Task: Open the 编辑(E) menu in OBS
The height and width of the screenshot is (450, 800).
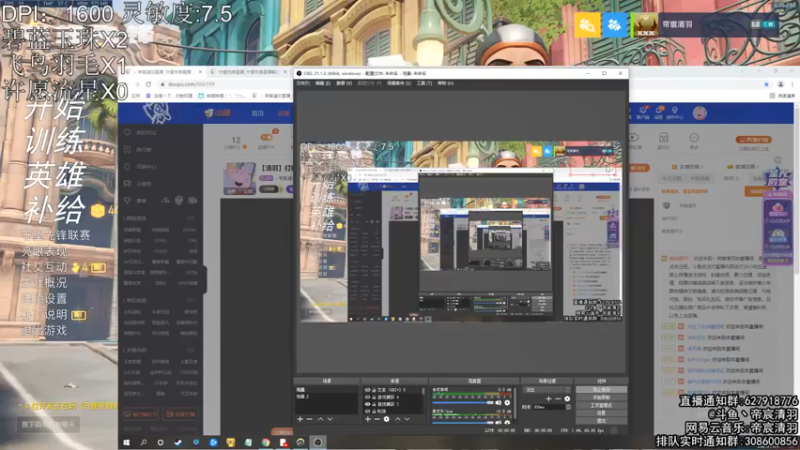Action: click(x=322, y=83)
